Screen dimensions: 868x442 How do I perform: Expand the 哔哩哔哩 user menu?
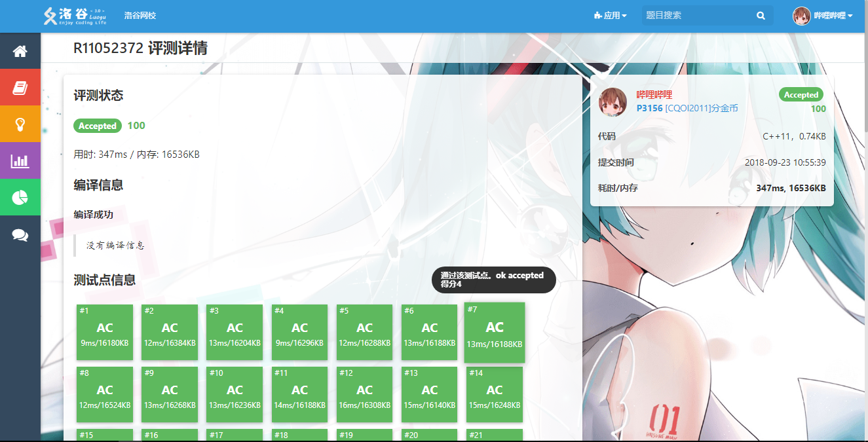pyautogui.click(x=833, y=16)
